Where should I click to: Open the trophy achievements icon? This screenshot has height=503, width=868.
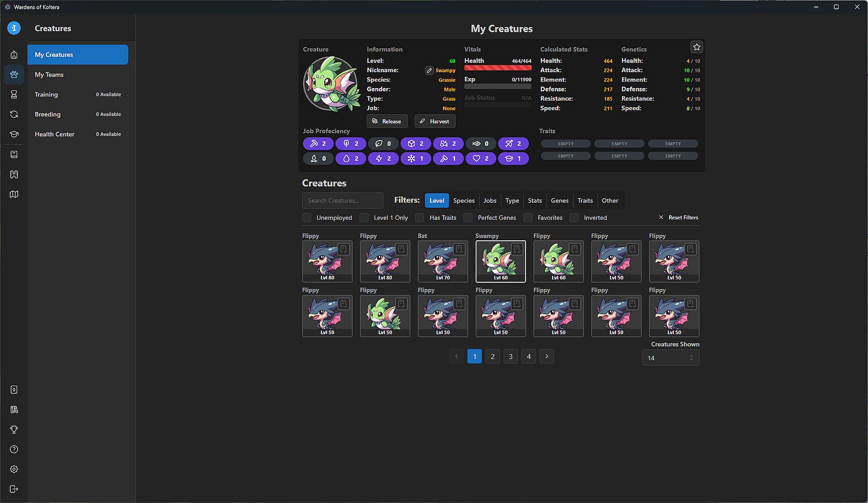pos(14,429)
